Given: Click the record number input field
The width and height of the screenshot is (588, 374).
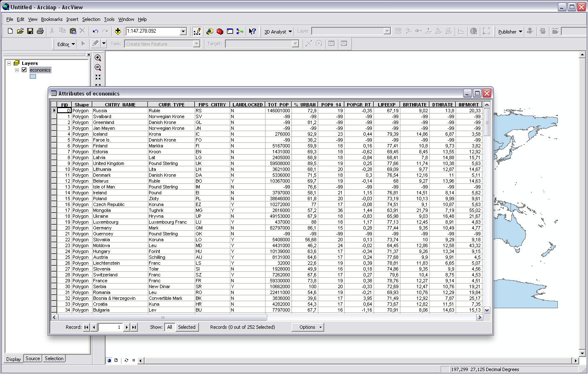Looking at the screenshot, I should [110, 328].
